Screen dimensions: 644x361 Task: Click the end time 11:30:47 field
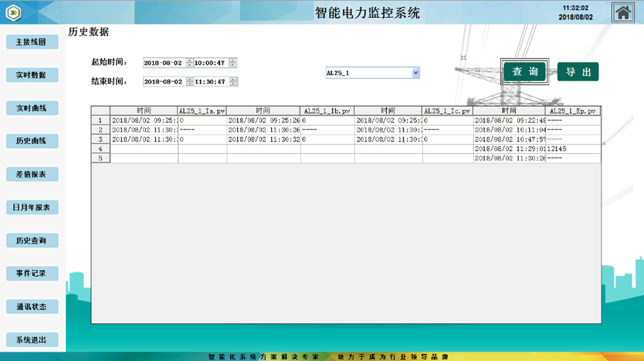point(210,82)
